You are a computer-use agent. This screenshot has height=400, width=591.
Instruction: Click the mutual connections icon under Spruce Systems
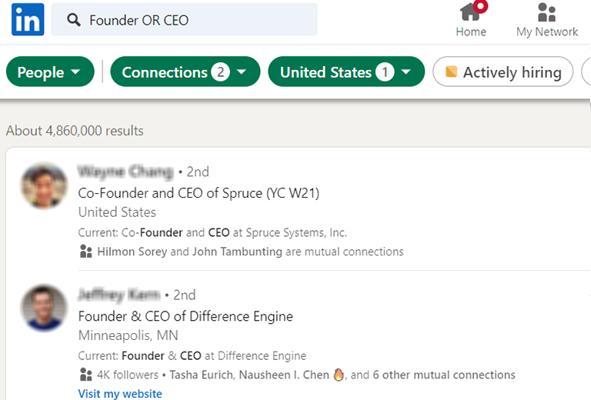[x=86, y=251]
